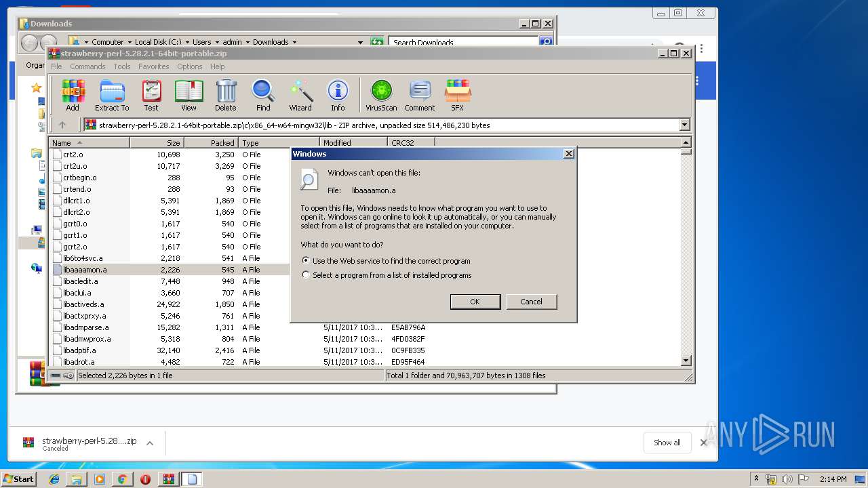The height and width of the screenshot is (488, 868).
Task: Click the Test archive icon
Action: click(151, 96)
